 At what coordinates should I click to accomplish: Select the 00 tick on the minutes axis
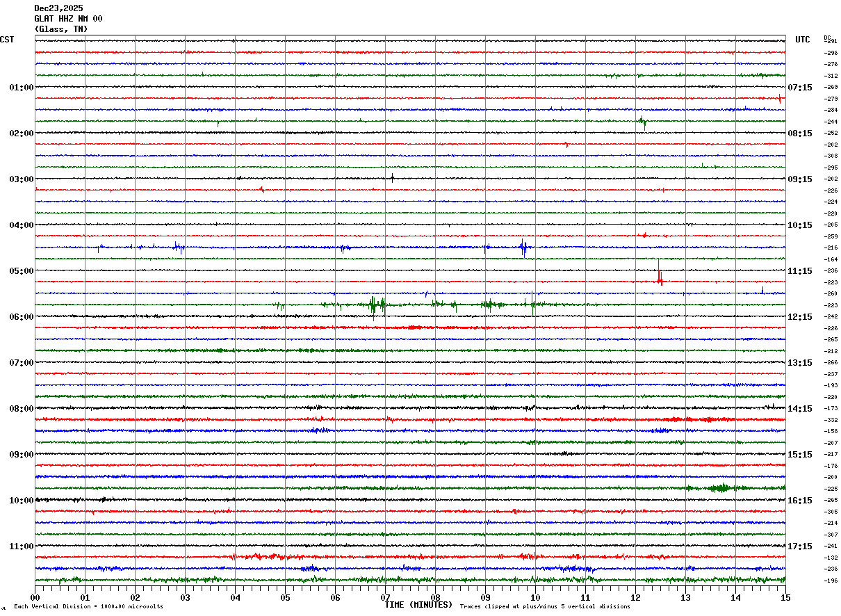35,598
